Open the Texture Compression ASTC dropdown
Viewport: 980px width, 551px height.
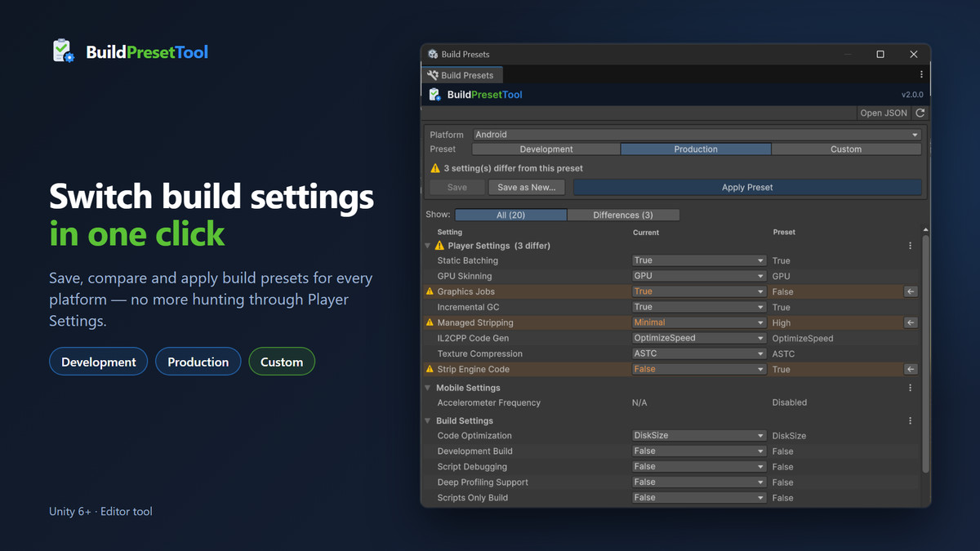[699, 353]
